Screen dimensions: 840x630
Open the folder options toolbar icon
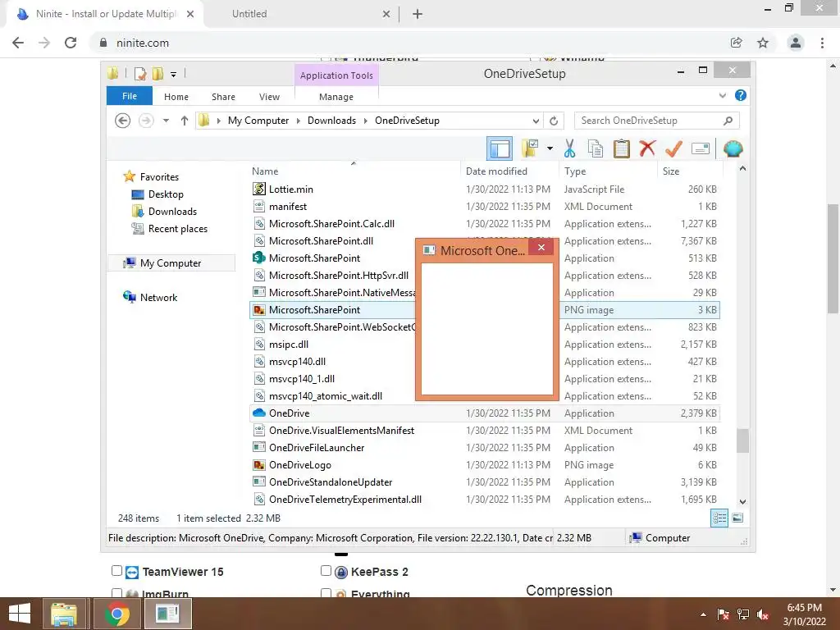coord(530,148)
